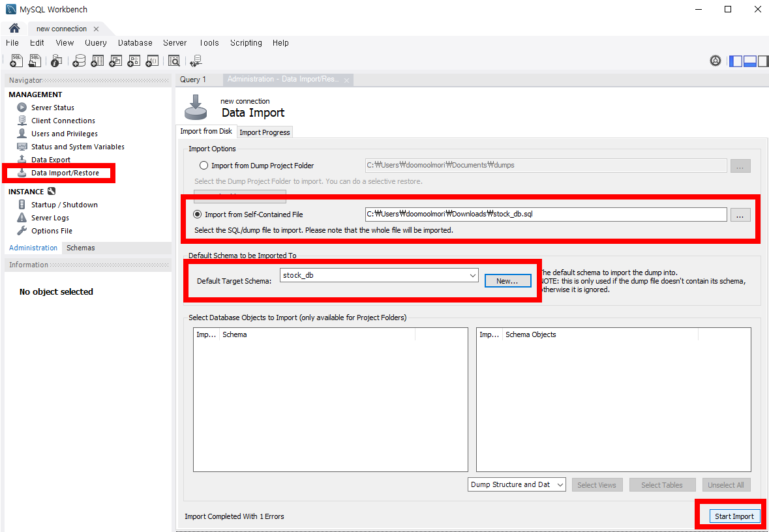Switch to the Import from Disk tab
The height and width of the screenshot is (532, 769).
click(206, 132)
